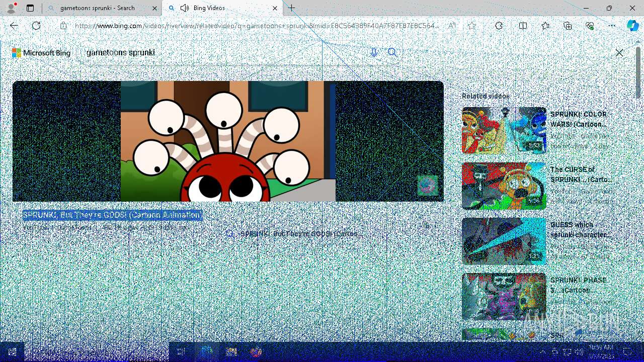Open File Explorer from the taskbar
The height and width of the screenshot is (362, 644).
231,352
